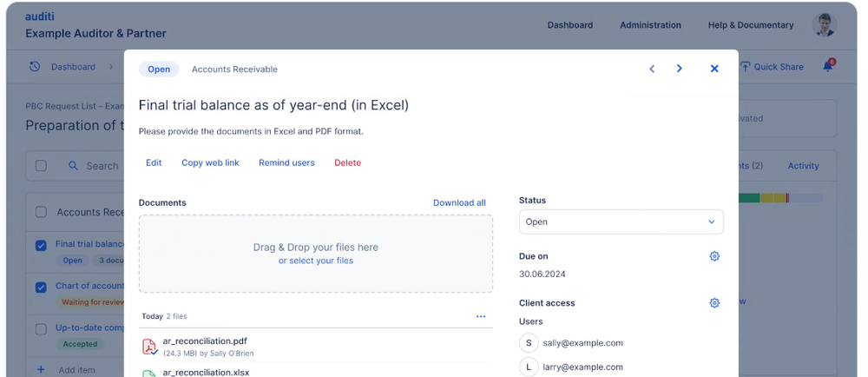Open ar_reconciliation.xlsx file name
868x377 pixels.
206,372
